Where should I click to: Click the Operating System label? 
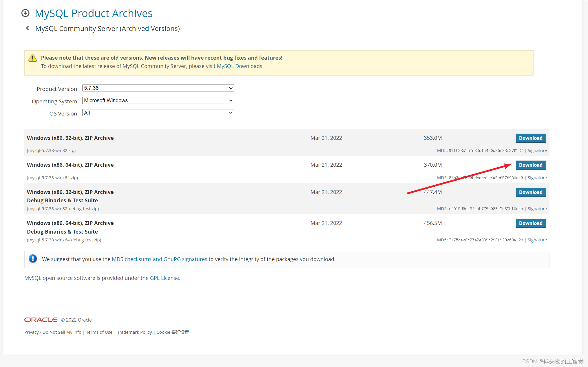55,101
